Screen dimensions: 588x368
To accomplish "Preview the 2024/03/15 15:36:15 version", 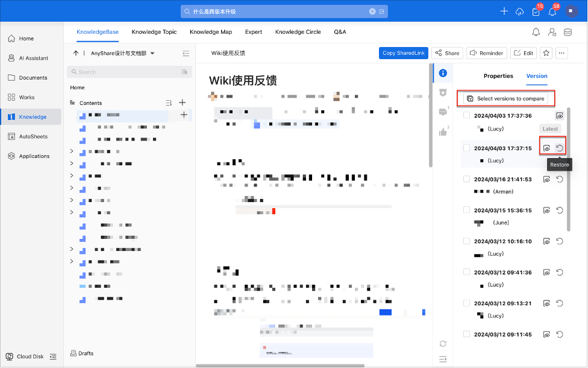I will [x=546, y=211].
